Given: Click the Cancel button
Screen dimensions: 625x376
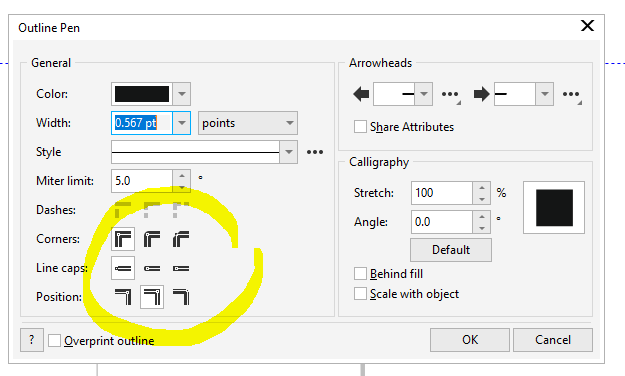Looking at the screenshot, I should (x=553, y=340).
